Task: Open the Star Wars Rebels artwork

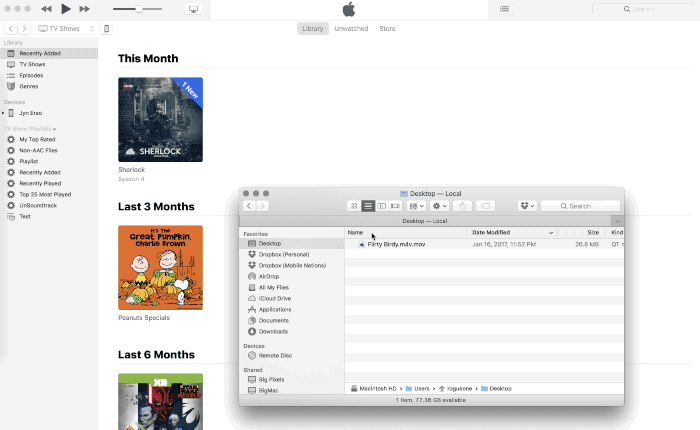Action: (x=160, y=402)
